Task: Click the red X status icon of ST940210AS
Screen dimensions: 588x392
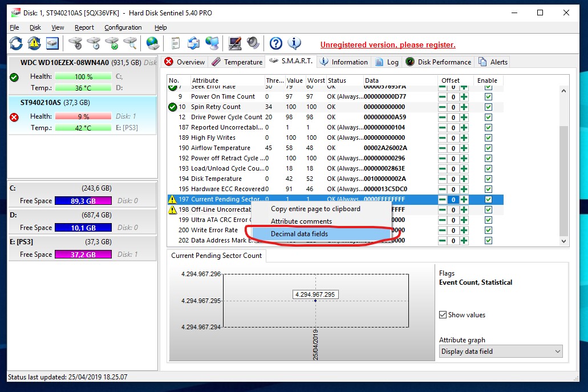Action: coord(14,118)
